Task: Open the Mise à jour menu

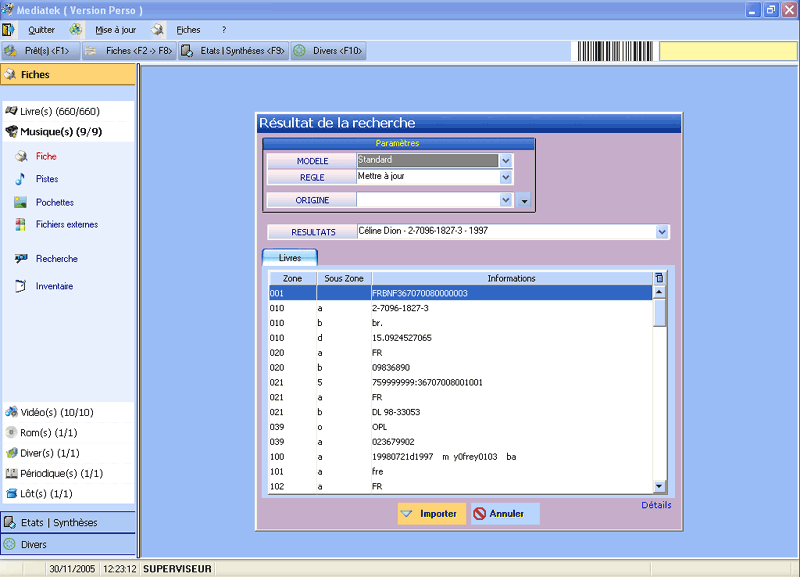Action: click(x=116, y=30)
